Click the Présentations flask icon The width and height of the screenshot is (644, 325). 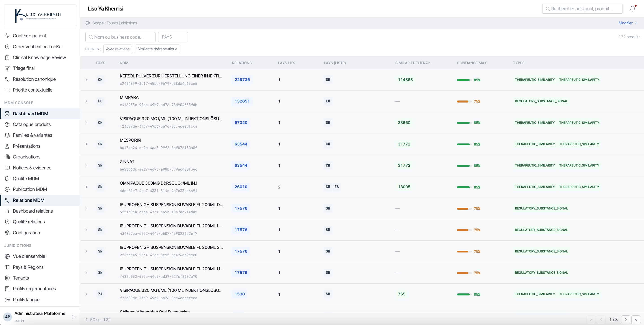[x=7, y=146]
